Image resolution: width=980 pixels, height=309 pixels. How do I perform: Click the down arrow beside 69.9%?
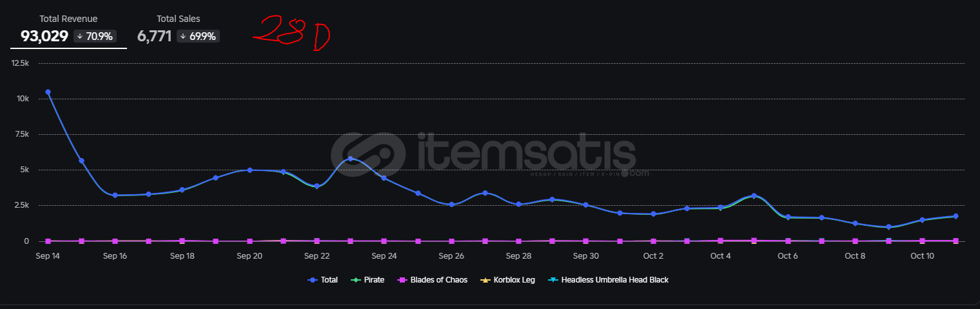tap(183, 37)
